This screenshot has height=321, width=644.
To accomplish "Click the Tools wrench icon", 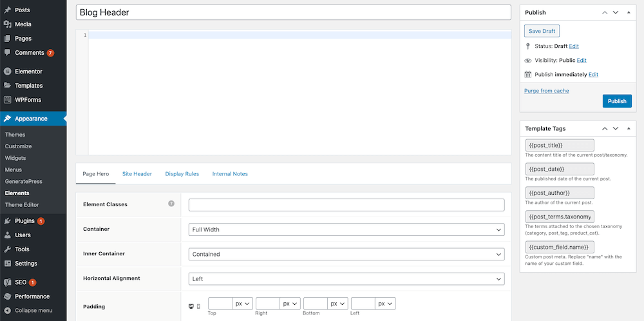I will click(x=7, y=249).
